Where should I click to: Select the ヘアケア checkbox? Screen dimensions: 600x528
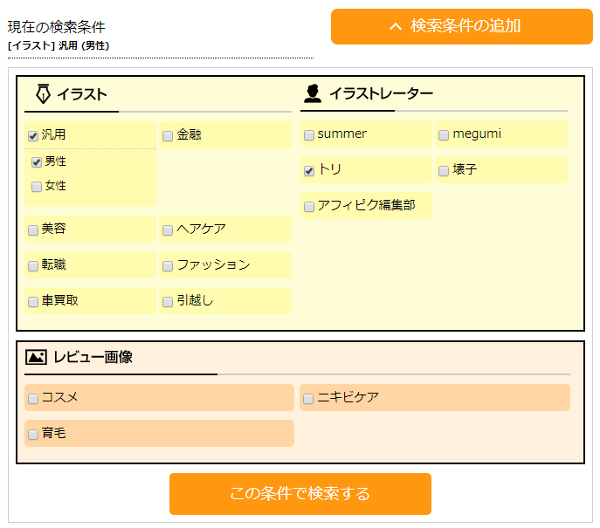pyautogui.click(x=168, y=230)
